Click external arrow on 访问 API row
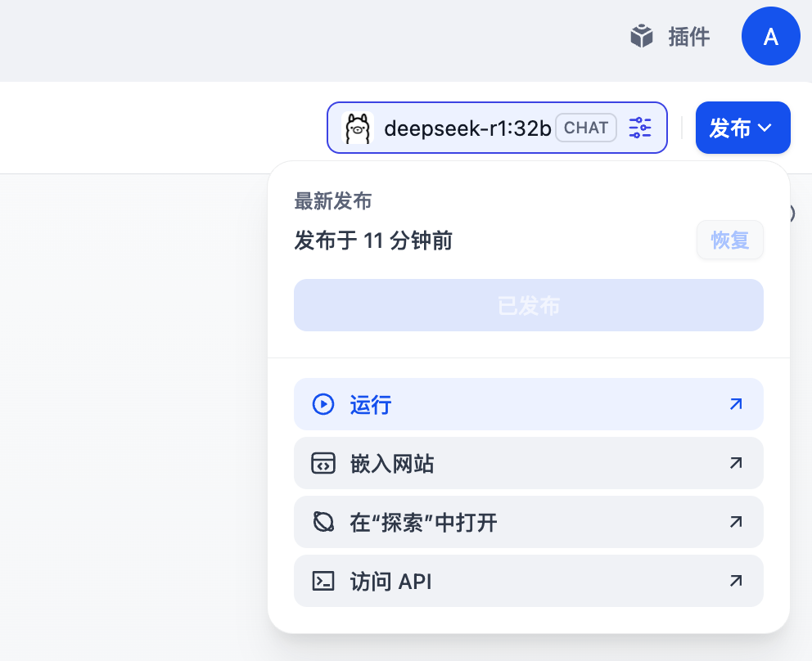The image size is (812, 661). tap(736, 582)
